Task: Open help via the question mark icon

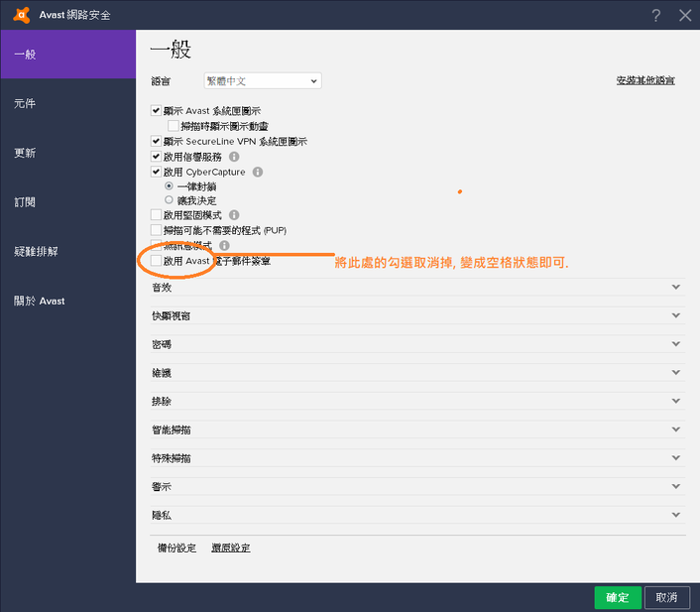Action: (655, 15)
